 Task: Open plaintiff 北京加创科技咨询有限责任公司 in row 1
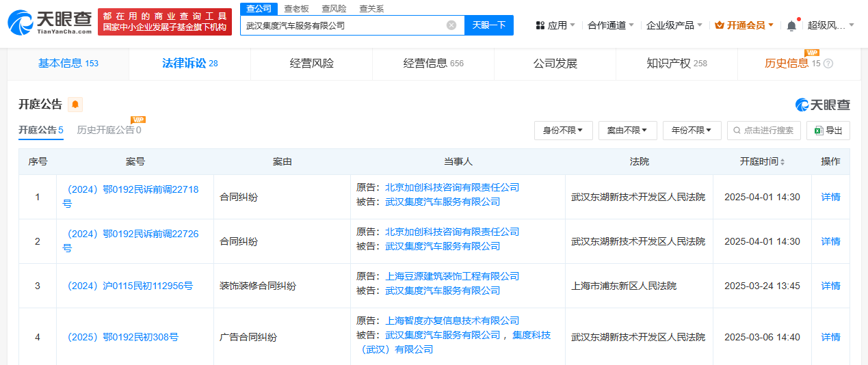coord(452,187)
